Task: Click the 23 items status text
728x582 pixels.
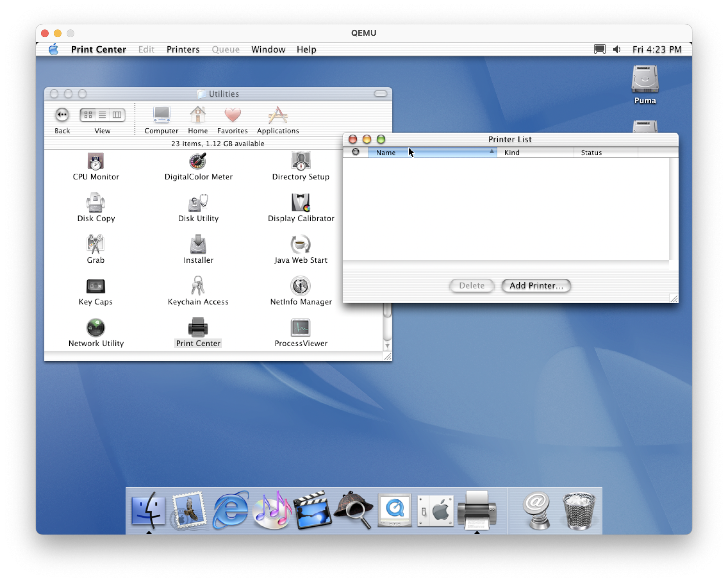Action: (x=218, y=144)
